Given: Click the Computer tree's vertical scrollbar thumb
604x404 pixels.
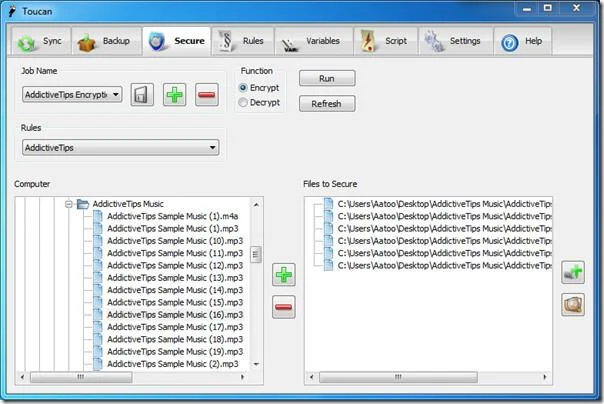Looking at the screenshot, I should [256, 254].
